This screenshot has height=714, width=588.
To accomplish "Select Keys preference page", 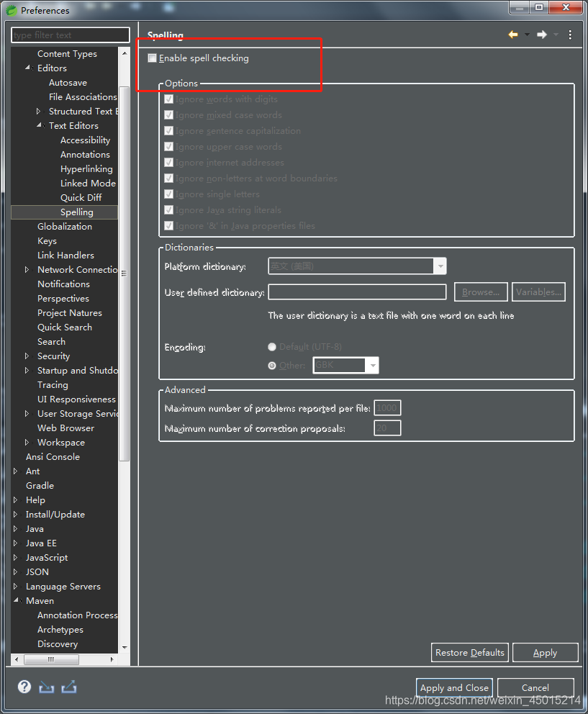I will [47, 241].
